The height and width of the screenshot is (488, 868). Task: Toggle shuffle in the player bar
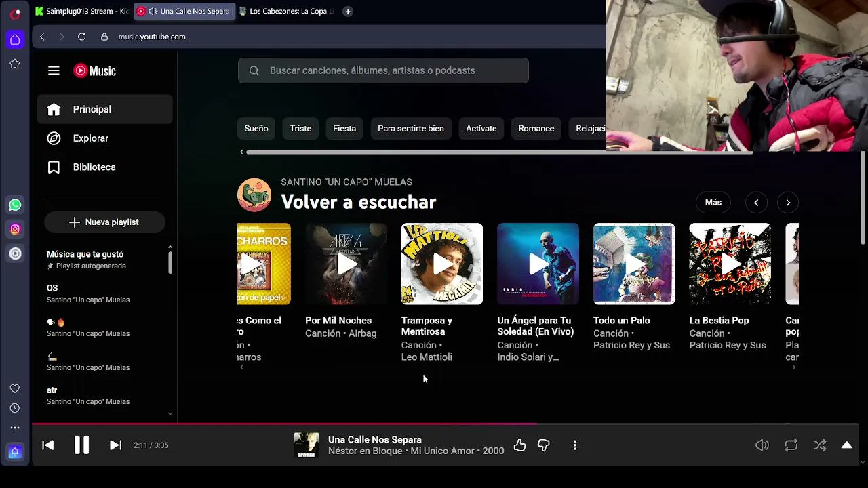coord(820,445)
